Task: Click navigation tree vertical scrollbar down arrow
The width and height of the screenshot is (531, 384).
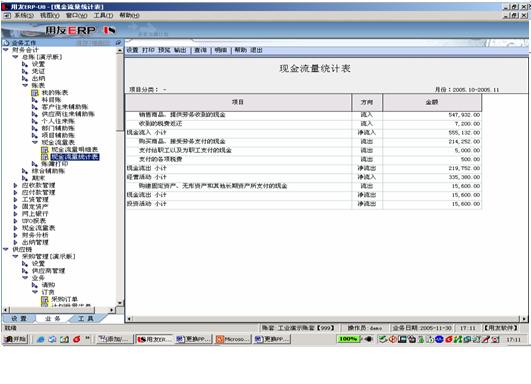Action: coord(120,303)
